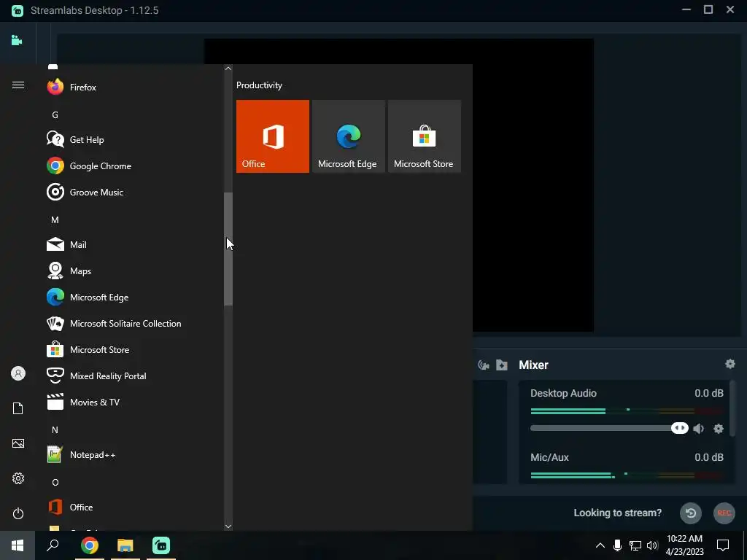Click the app list scrollbar up arrow
Viewport: 747px width, 560px height.
pos(228,69)
